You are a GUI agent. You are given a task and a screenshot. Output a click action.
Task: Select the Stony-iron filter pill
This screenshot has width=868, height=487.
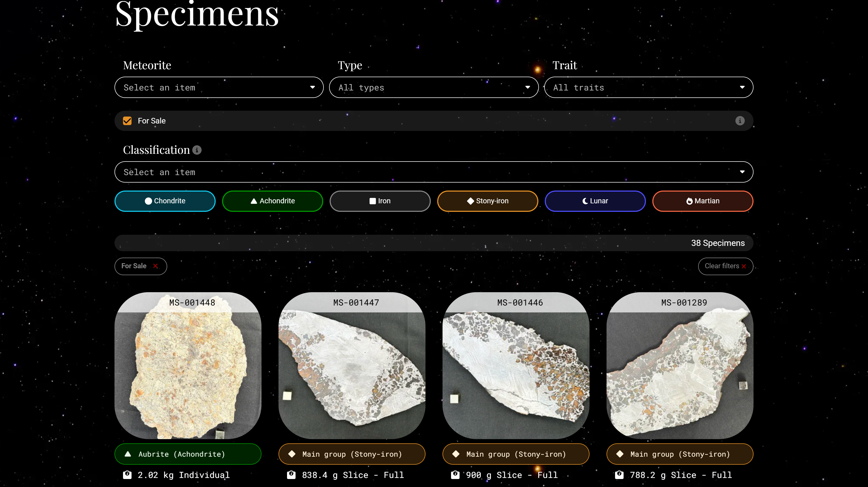coord(487,201)
